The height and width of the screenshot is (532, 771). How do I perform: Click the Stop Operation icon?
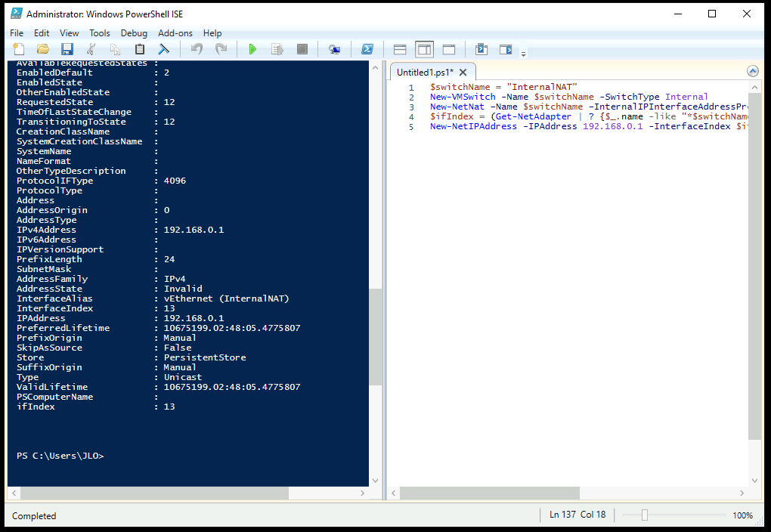point(302,49)
